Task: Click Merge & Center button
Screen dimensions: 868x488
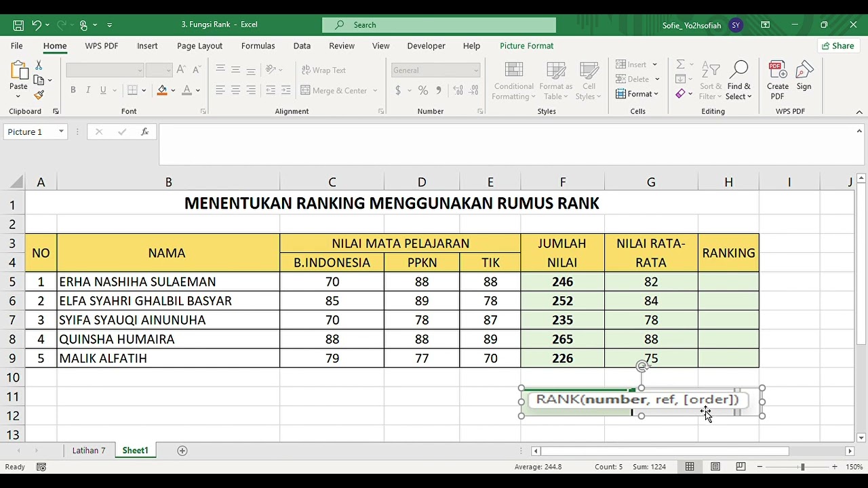Action: (334, 90)
